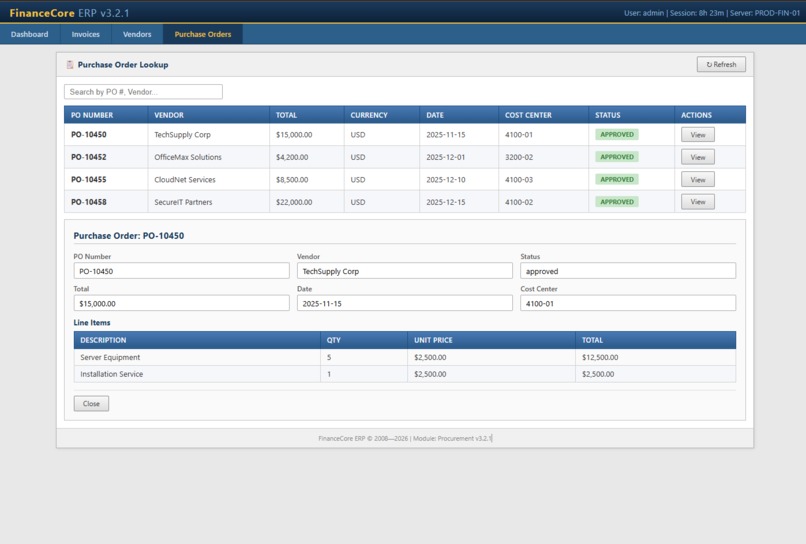The width and height of the screenshot is (806, 544).
Task: Click the clipboard icon beside Purchase Order Lookup
Action: pyautogui.click(x=70, y=65)
